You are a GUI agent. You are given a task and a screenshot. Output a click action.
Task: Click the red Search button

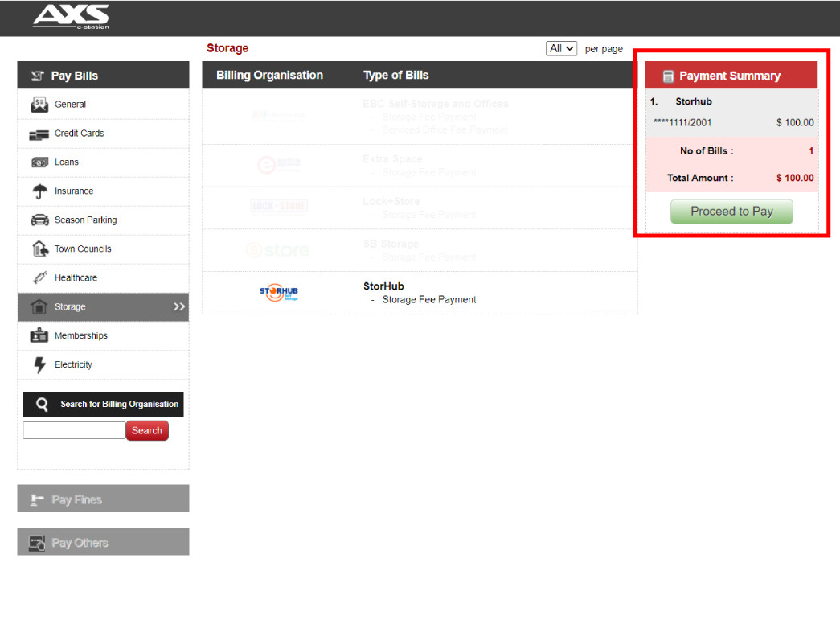[x=147, y=430]
